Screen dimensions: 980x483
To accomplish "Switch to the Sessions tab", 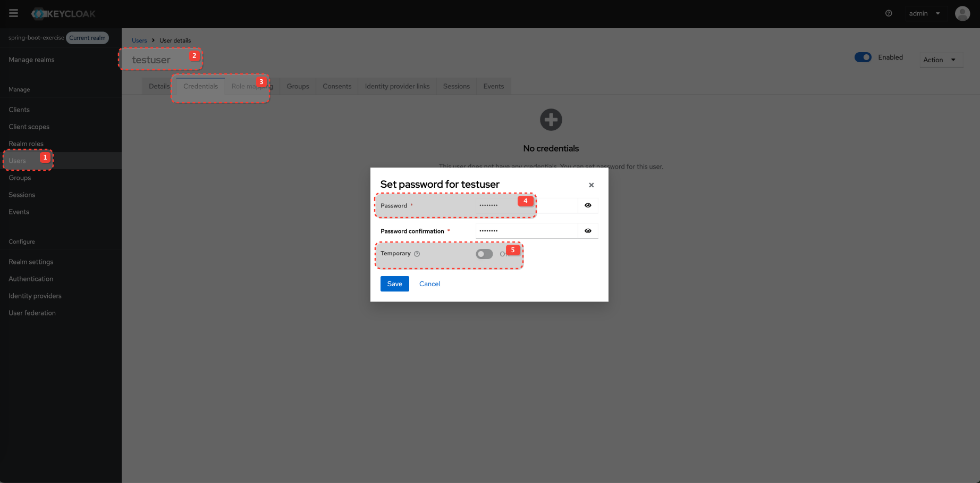I will click(x=456, y=86).
